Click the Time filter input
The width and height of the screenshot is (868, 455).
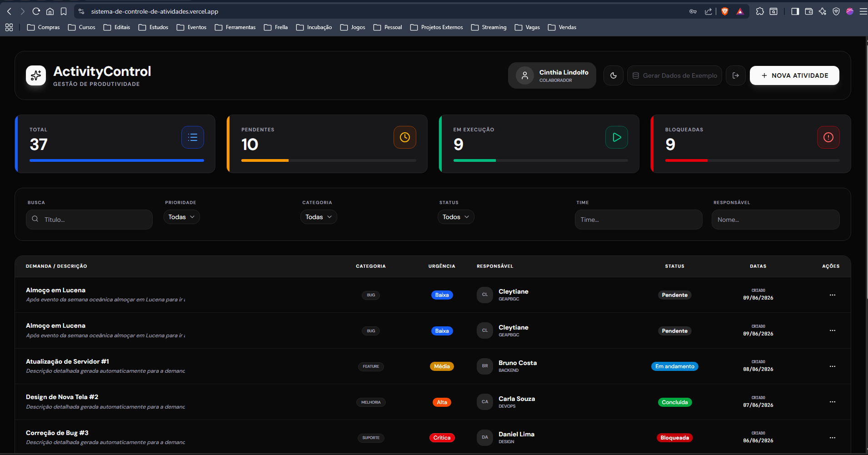(x=639, y=220)
